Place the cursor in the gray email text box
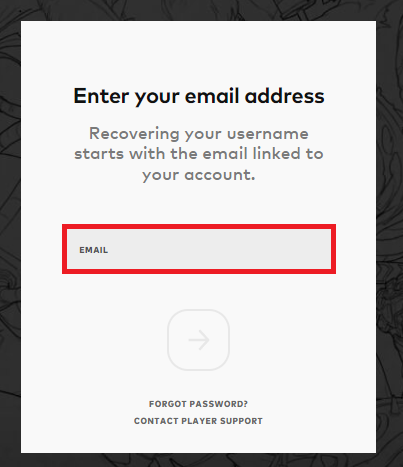The image size is (403, 467). [x=199, y=249]
